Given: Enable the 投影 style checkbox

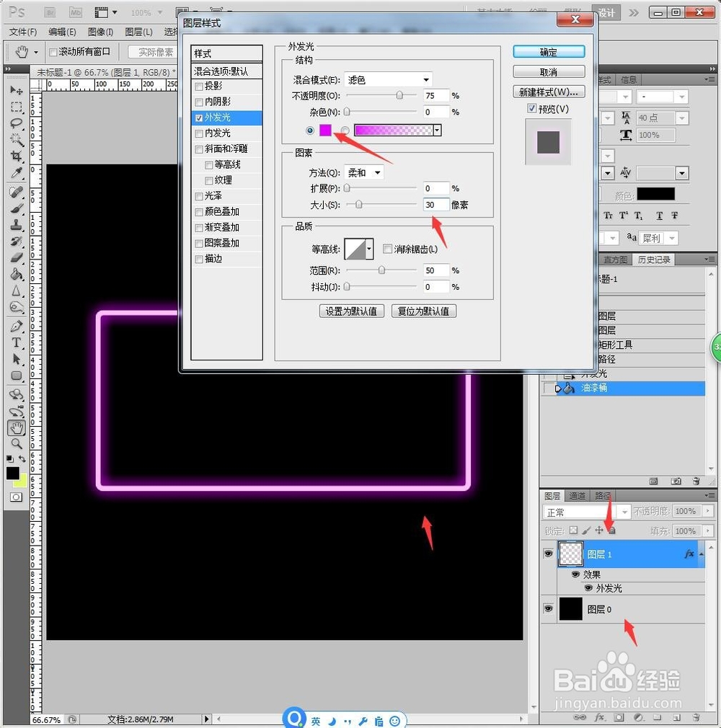Looking at the screenshot, I should 199,86.
